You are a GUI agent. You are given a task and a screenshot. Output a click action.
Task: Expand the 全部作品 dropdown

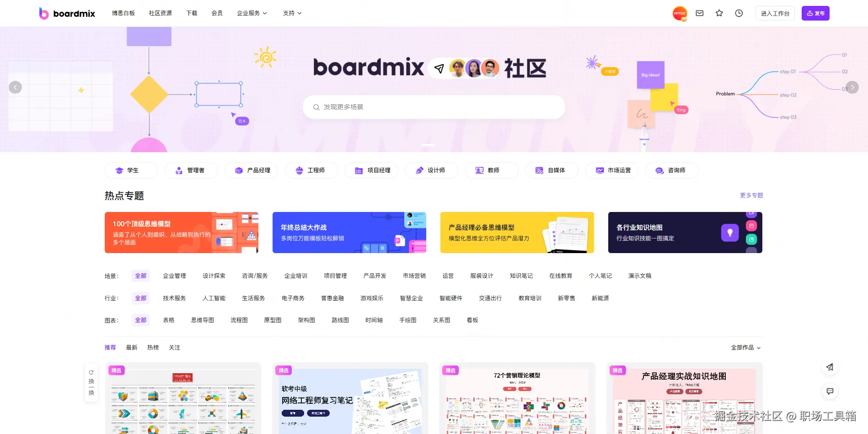[x=745, y=347]
